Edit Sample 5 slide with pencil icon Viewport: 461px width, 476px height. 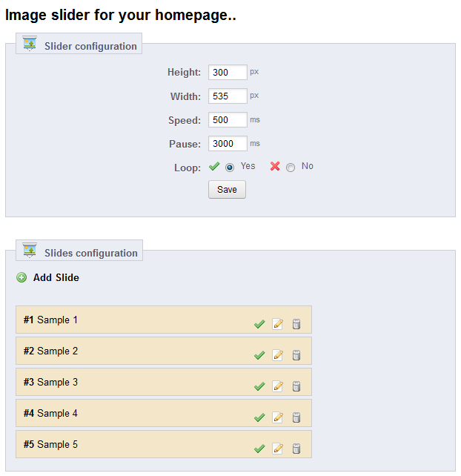[278, 449]
